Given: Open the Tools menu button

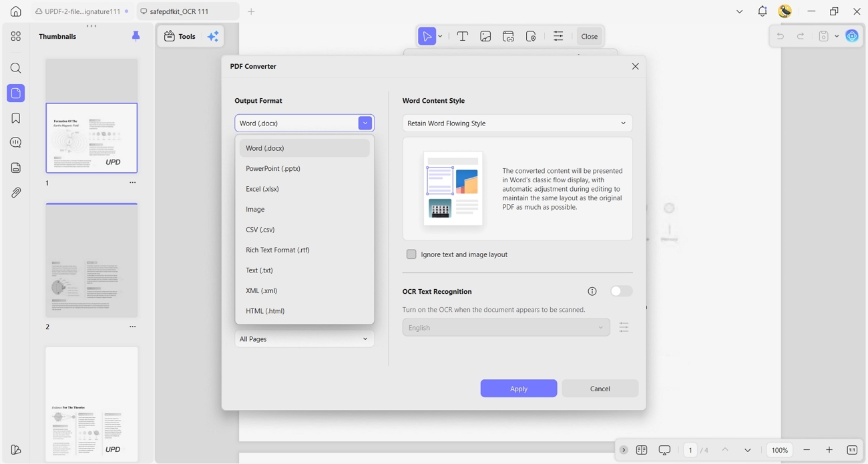Looking at the screenshot, I should [x=180, y=37].
